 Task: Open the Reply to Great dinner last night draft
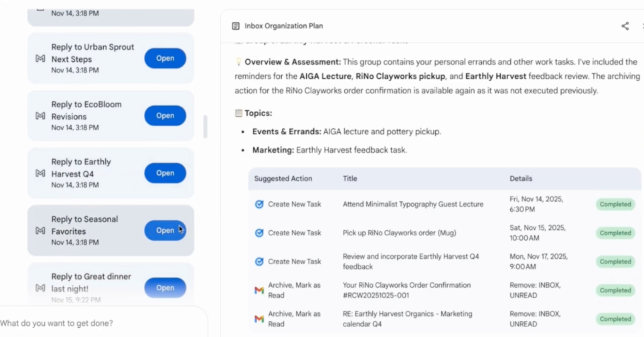(165, 288)
